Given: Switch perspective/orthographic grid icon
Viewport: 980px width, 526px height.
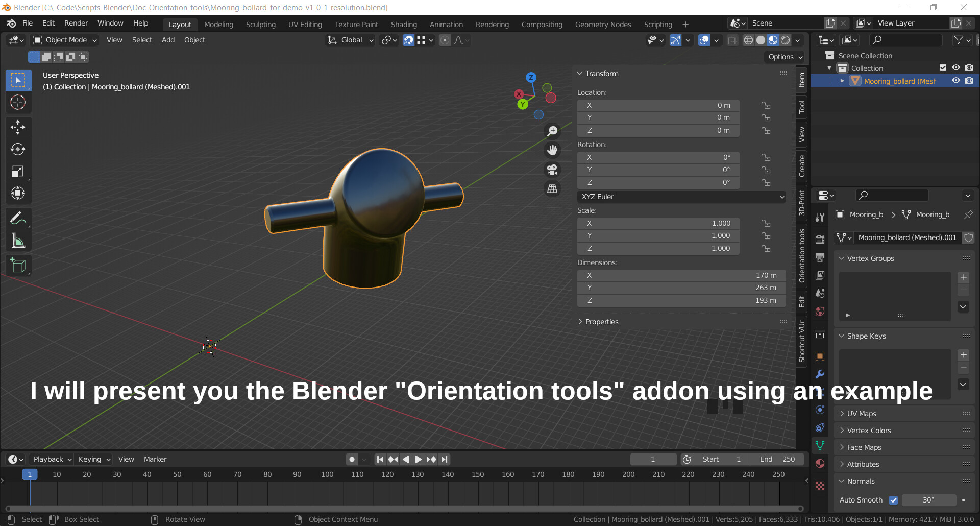Looking at the screenshot, I should click(552, 189).
